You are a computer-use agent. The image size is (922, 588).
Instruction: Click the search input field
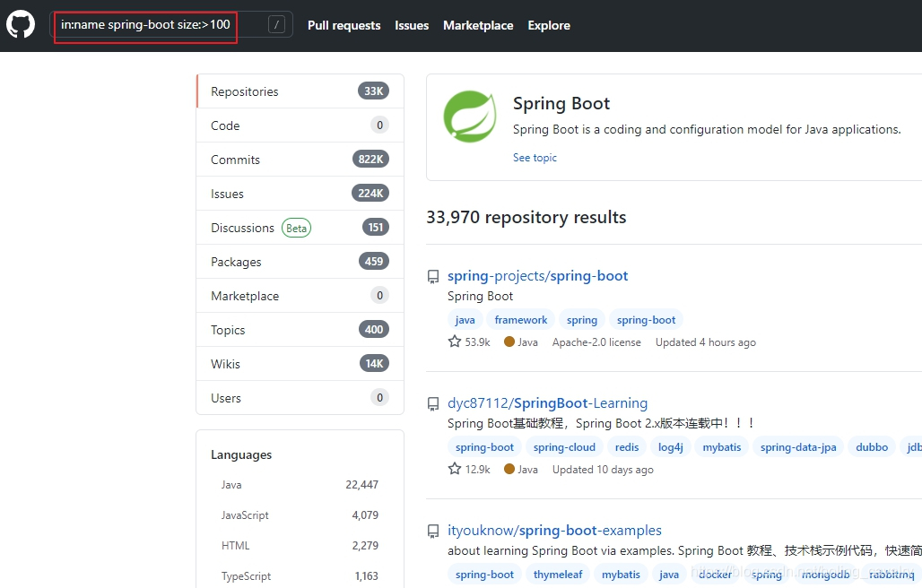pyautogui.click(x=144, y=24)
